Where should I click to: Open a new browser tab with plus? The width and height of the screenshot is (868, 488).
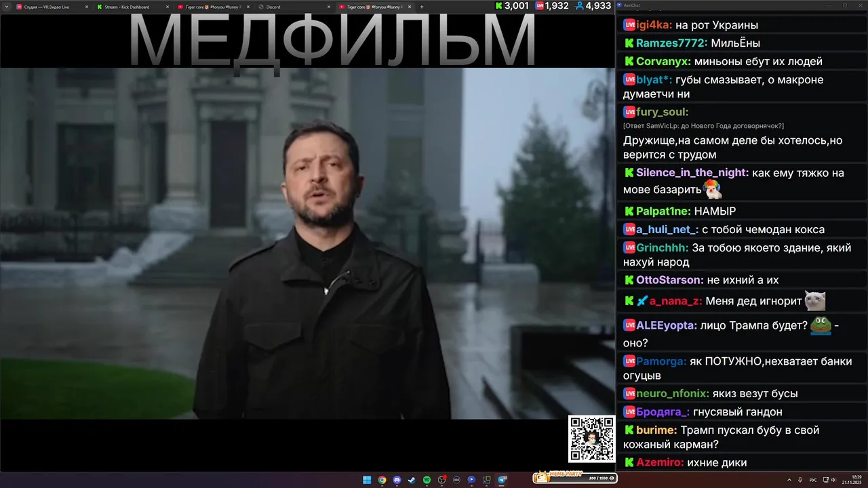point(422,7)
